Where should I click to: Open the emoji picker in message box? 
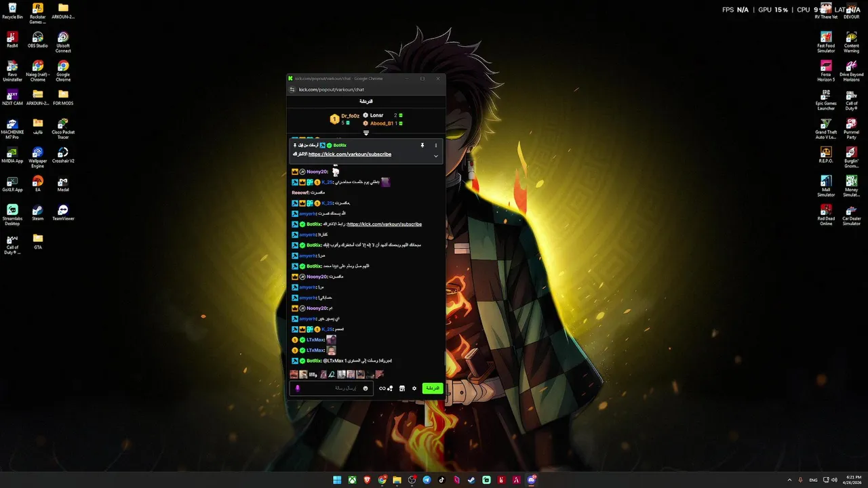366,388
